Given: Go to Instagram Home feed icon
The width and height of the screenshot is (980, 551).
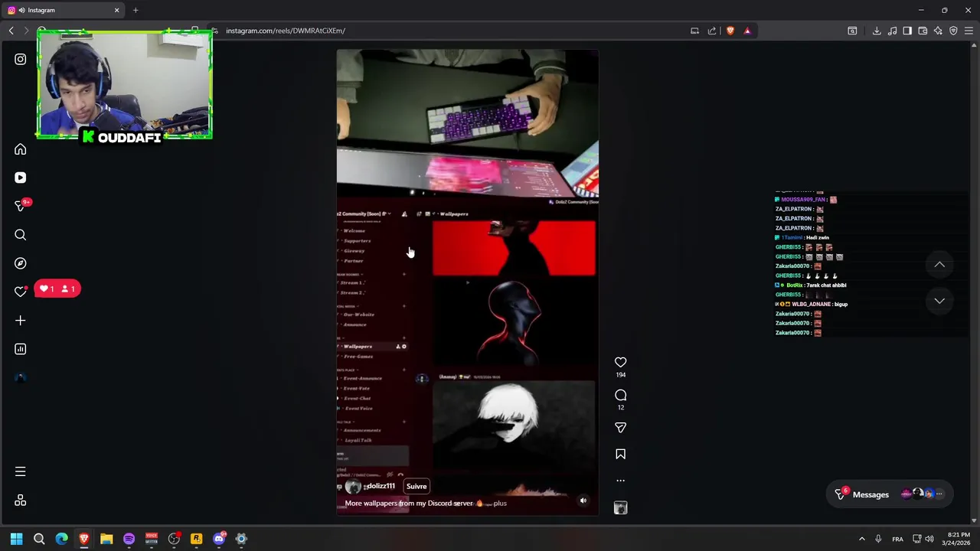Looking at the screenshot, I should coord(21,149).
